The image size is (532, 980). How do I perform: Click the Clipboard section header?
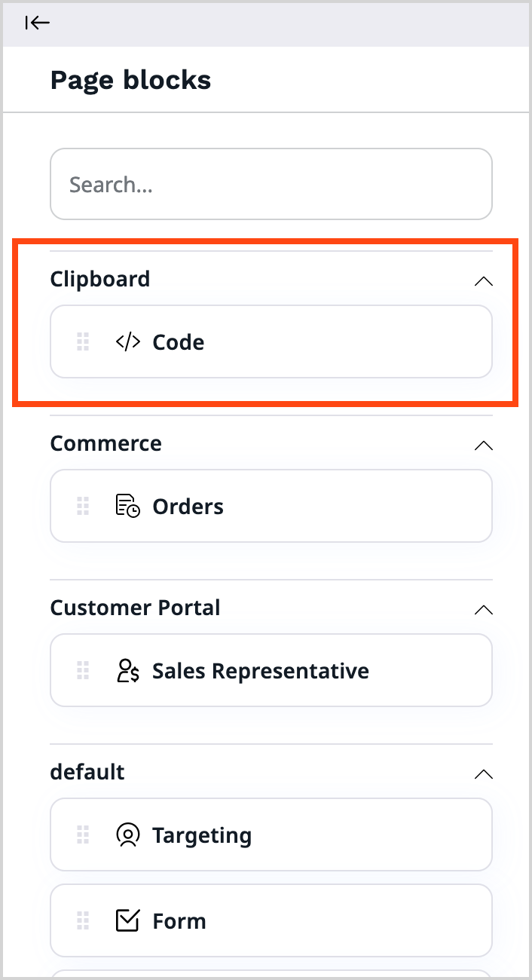point(99,279)
